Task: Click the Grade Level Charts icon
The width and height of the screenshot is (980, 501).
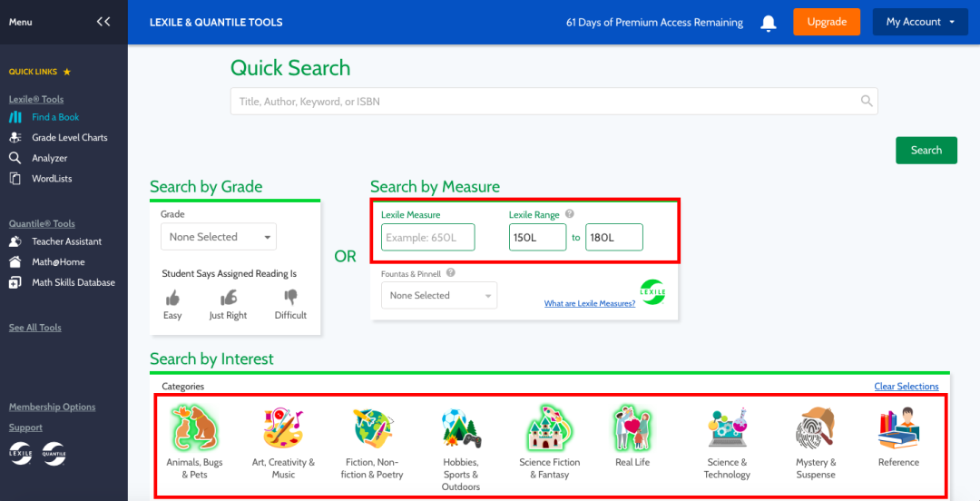Action: pos(15,138)
